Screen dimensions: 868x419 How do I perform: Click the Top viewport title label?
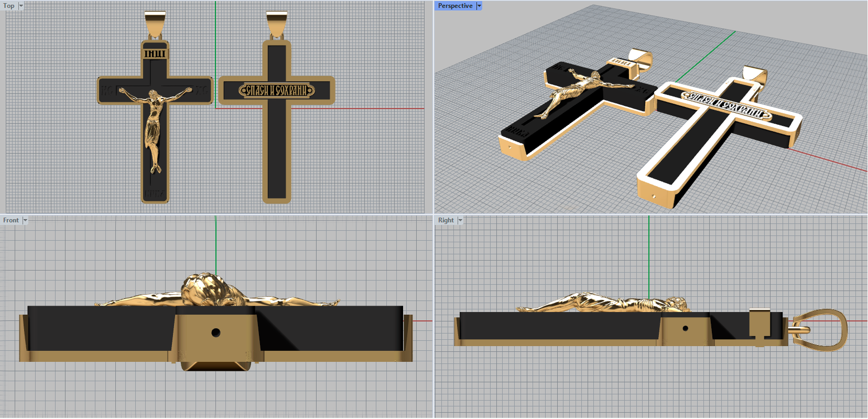9,6
